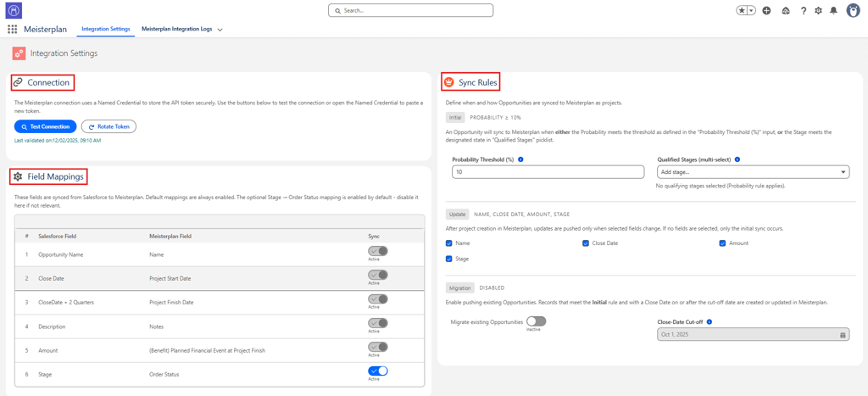Enable Migrate existing Opportunities toggle
The image size is (868, 396).
(536, 321)
